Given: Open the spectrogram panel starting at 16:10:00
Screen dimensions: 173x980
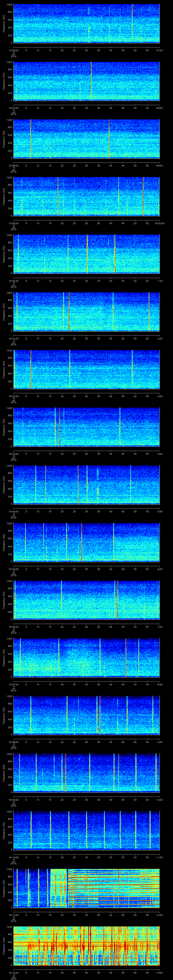Looking at the screenshot, I should click(x=87, y=831).
